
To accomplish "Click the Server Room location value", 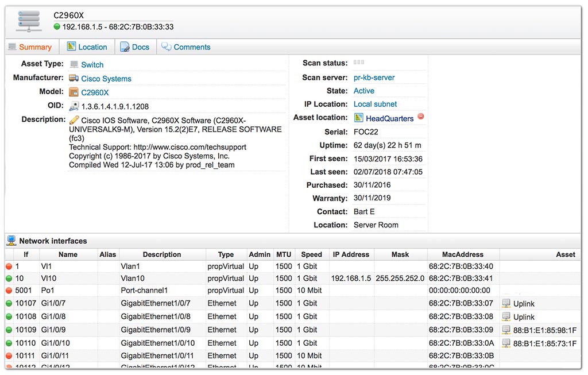I will [x=376, y=225].
